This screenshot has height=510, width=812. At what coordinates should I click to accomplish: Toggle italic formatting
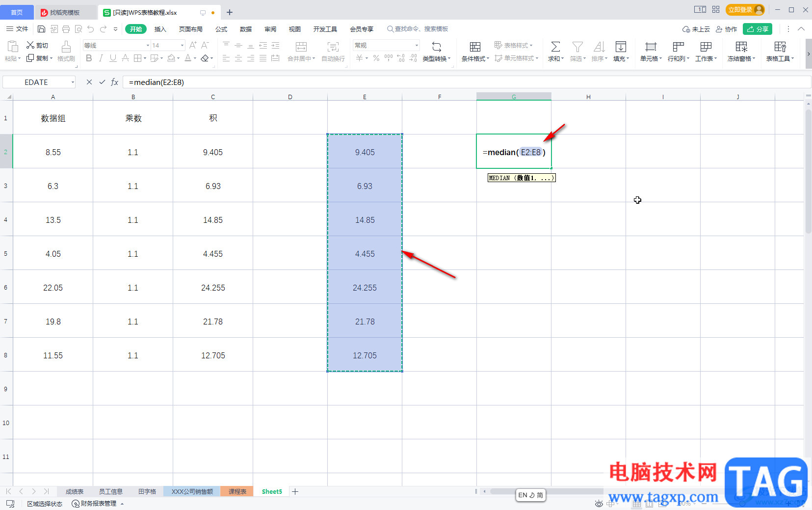pos(101,58)
